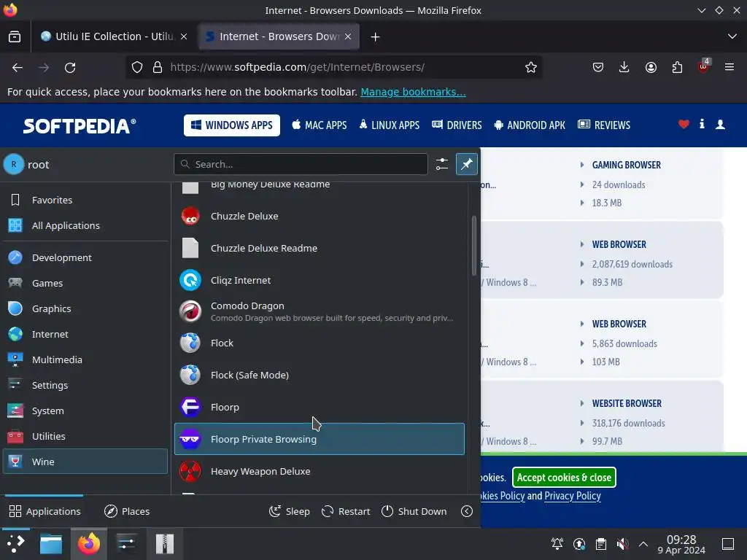Open ANDROID APK section on Softpedia
This screenshot has width=747, height=560.
point(530,125)
